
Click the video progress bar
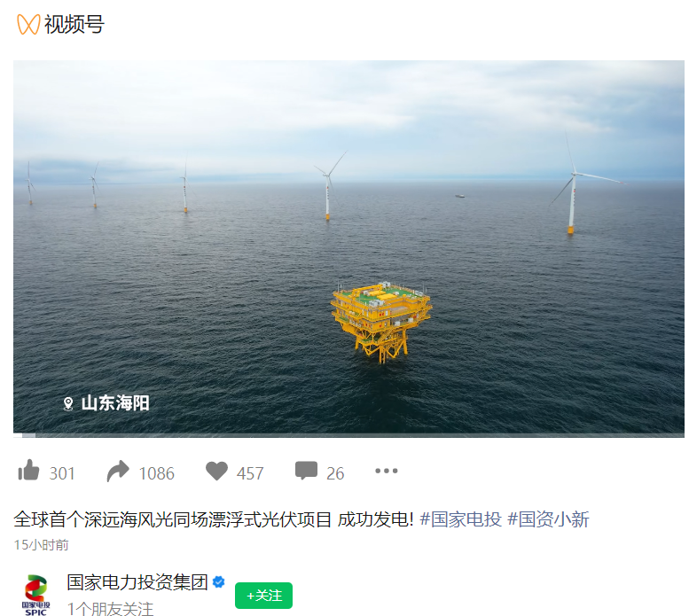[348, 435]
